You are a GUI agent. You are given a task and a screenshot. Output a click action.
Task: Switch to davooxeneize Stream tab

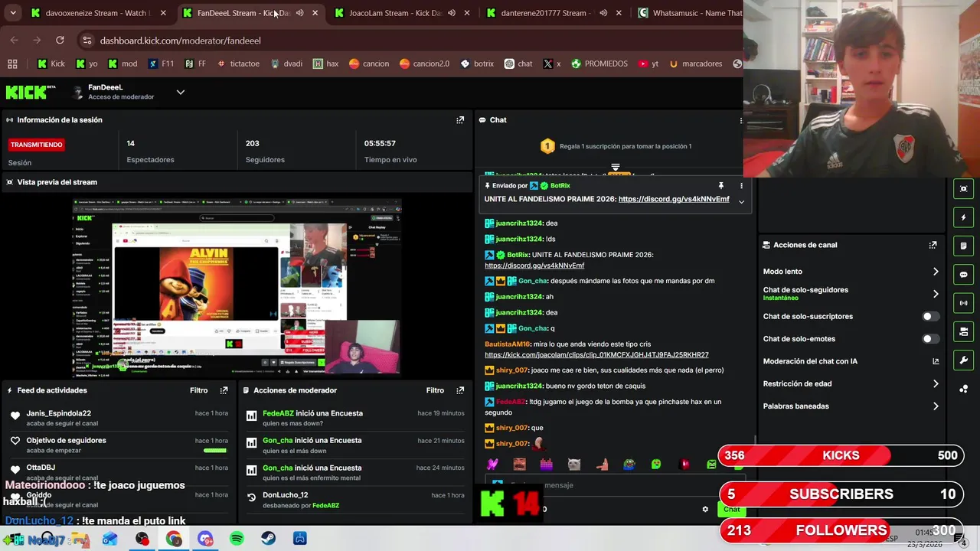click(x=97, y=13)
